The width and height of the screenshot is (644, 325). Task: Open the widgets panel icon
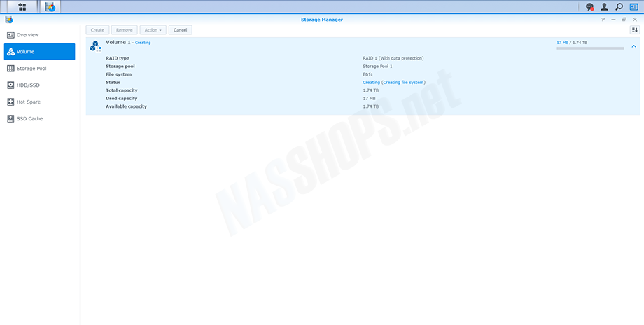click(633, 6)
